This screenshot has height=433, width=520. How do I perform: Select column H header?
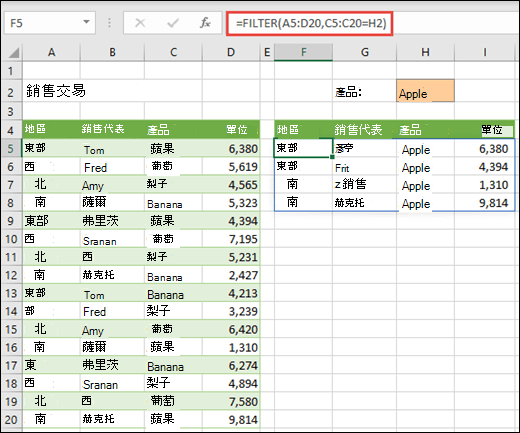pos(425,52)
